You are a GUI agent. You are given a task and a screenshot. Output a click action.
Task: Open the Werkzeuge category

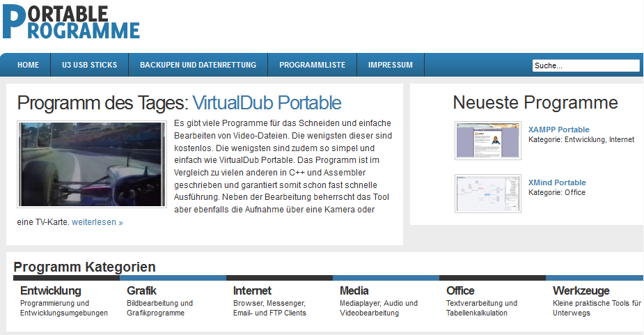coord(581,290)
